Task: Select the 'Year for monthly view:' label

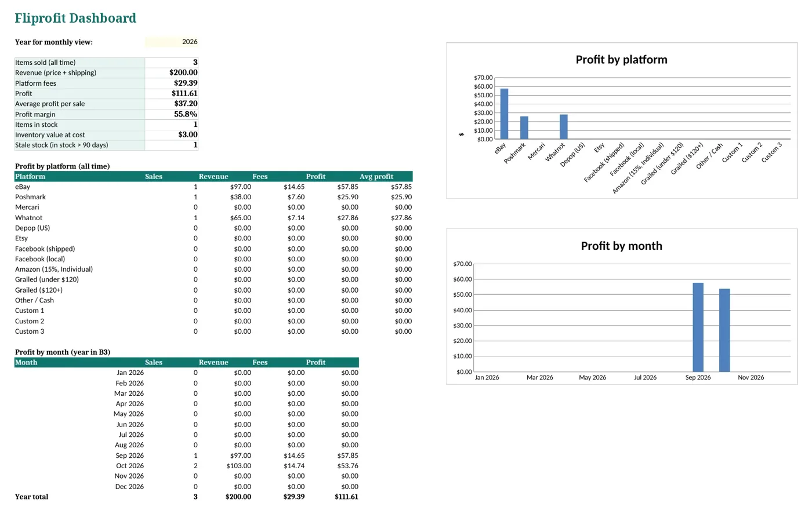Action: 54,42
